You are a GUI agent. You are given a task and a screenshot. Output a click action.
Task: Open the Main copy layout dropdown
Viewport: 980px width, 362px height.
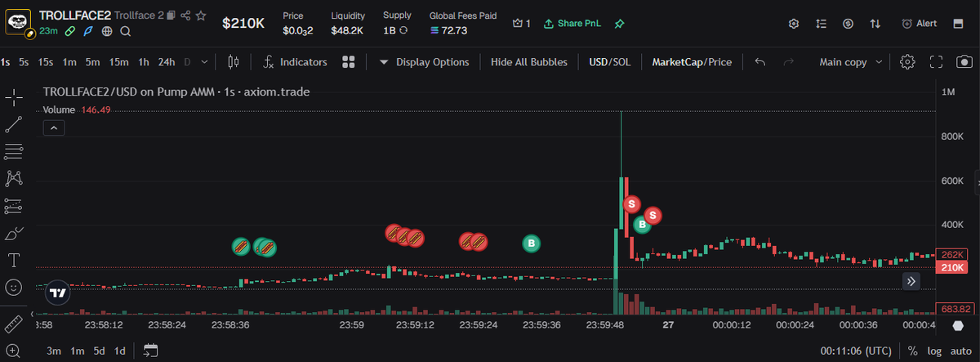851,62
